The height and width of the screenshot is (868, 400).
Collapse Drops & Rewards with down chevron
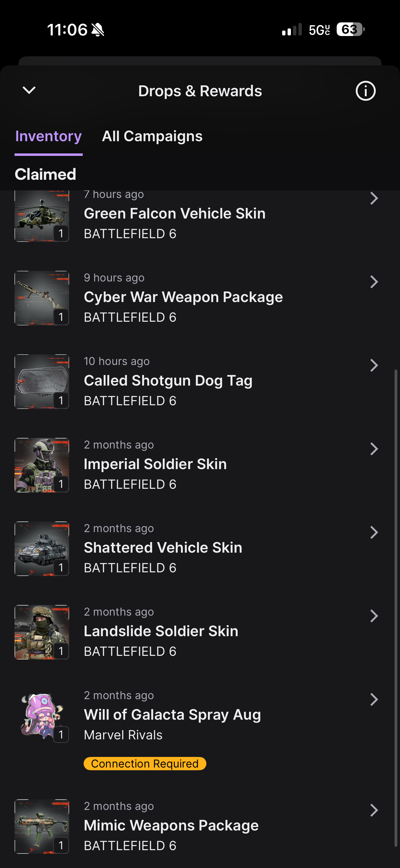[x=29, y=90]
